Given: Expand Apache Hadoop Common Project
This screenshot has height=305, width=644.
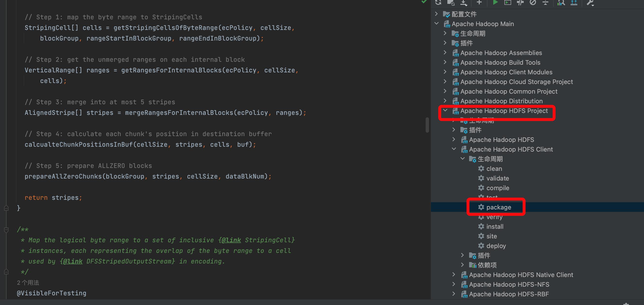Looking at the screenshot, I should [x=445, y=91].
